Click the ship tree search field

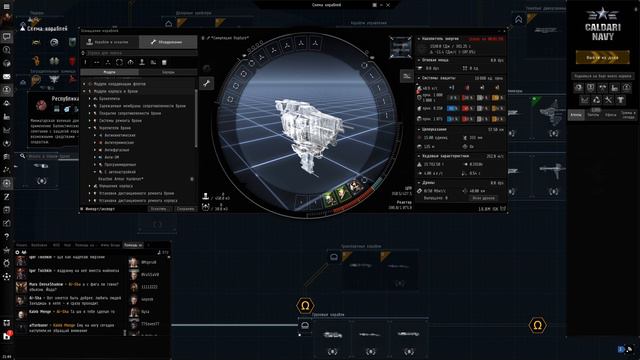49,156
